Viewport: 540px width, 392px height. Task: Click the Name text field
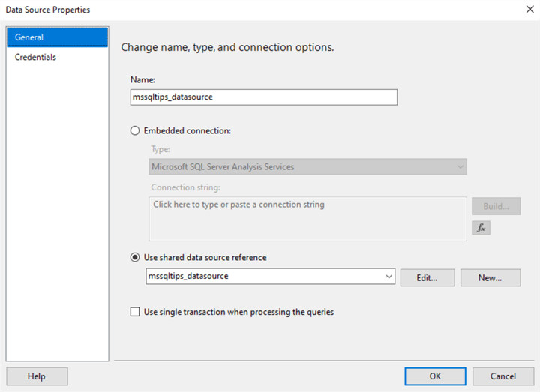pyautogui.click(x=262, y=97)
